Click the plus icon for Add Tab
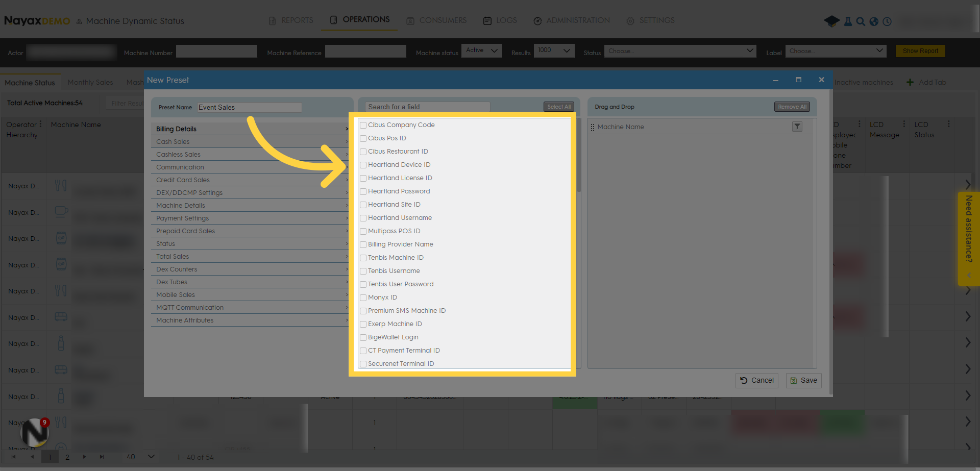 tap(910, 82)
